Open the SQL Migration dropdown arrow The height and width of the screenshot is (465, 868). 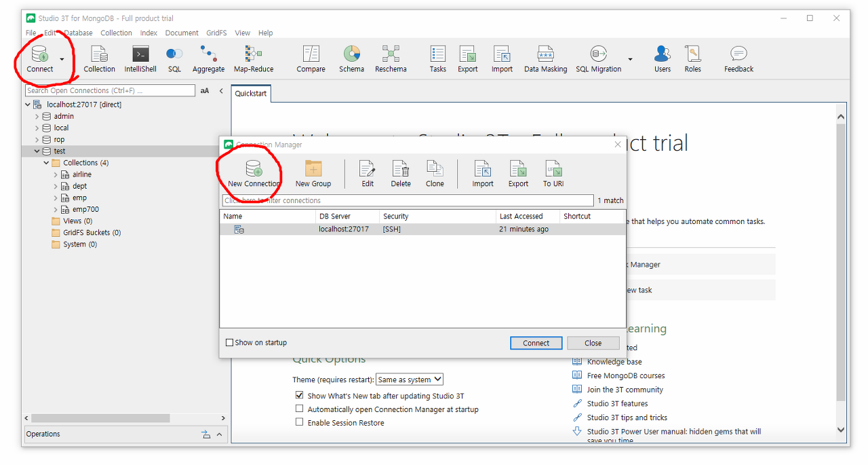pyautogui.click(x=630, y=59)
